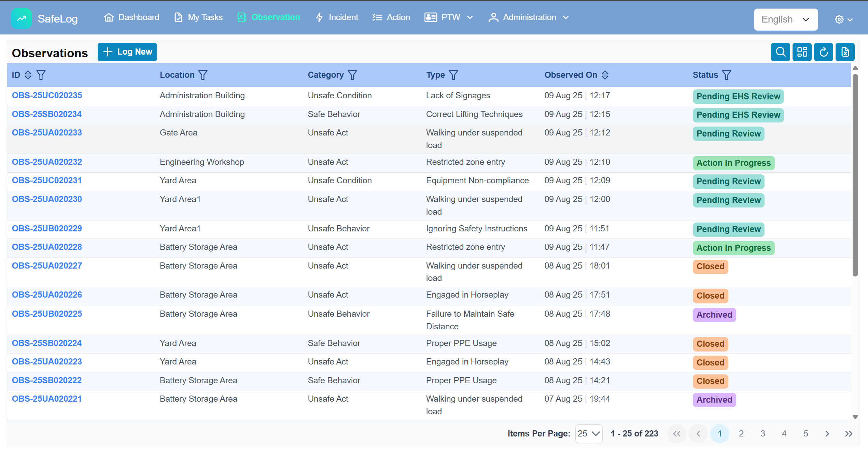868x459 pixels.
Task: Open the Location column filter icon
Action: 203,75
